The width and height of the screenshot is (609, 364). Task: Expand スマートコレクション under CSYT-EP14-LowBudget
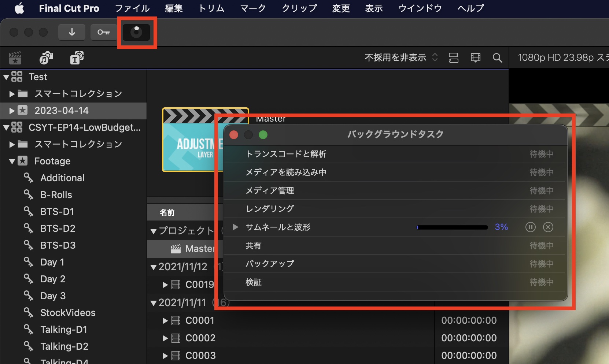point(12,144)
